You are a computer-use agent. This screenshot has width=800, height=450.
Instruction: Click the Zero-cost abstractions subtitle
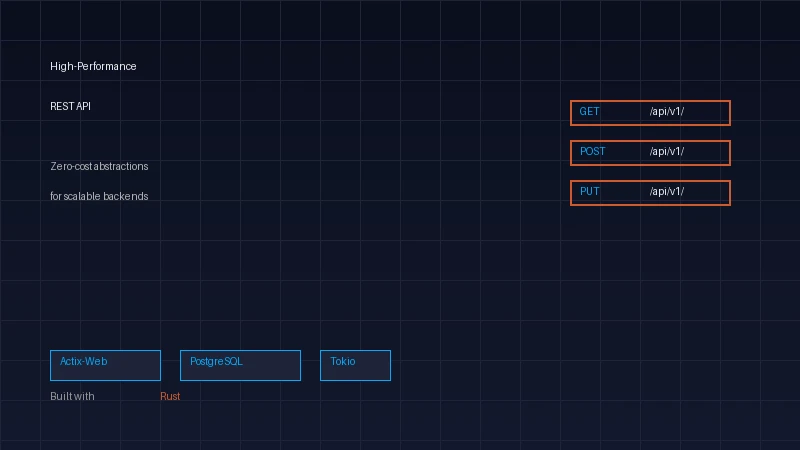[99, 166]
